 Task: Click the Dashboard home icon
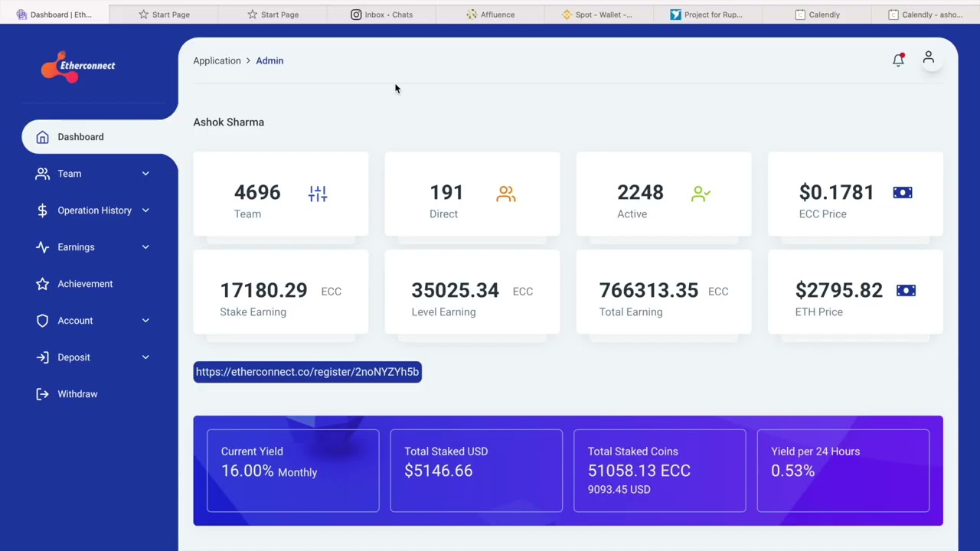click(x=42, y=137)
